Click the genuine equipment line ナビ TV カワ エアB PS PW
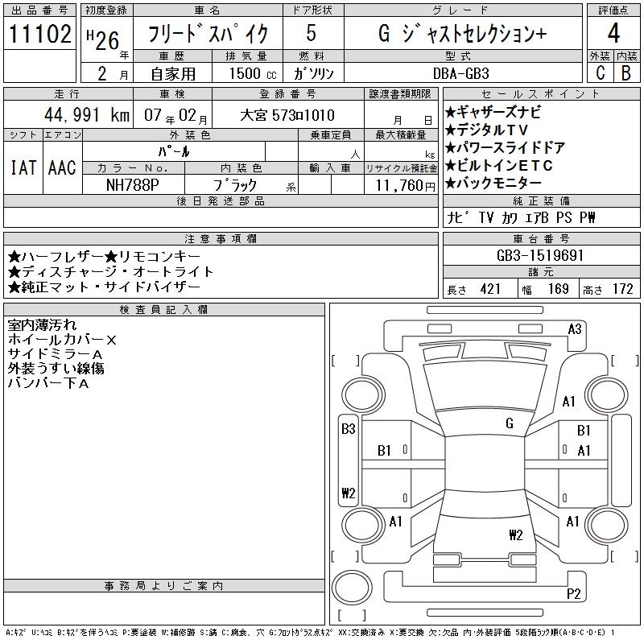The image size is (644, 644). (521, 217)
